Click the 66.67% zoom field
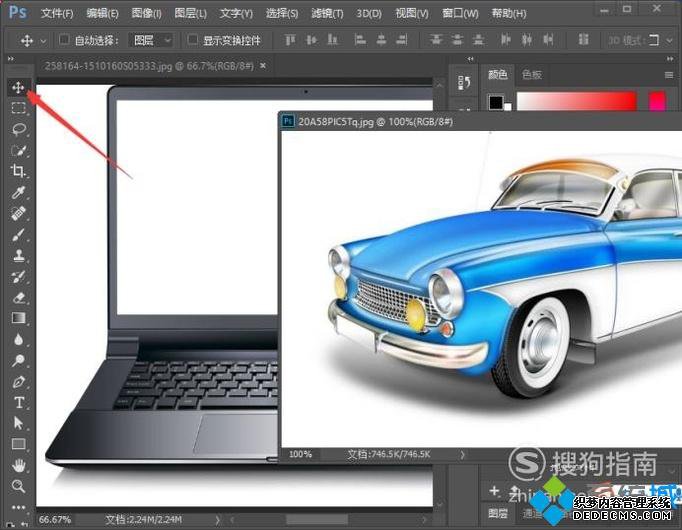Image resolution: width=682 pixels, height=530 pixels. [x=55, y=520]
